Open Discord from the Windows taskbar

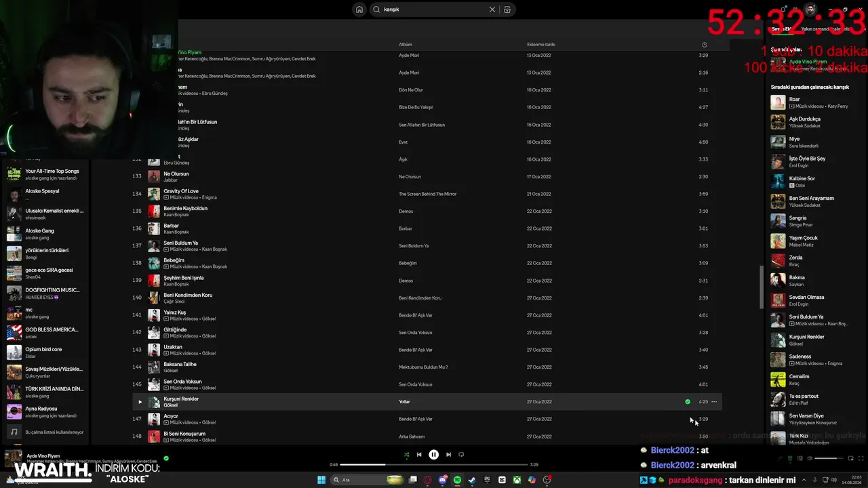click(x=442, y=480)
